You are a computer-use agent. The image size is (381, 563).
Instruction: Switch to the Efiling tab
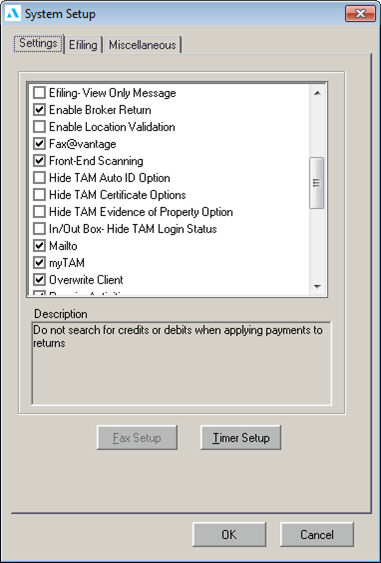click(x=83, y=45)
